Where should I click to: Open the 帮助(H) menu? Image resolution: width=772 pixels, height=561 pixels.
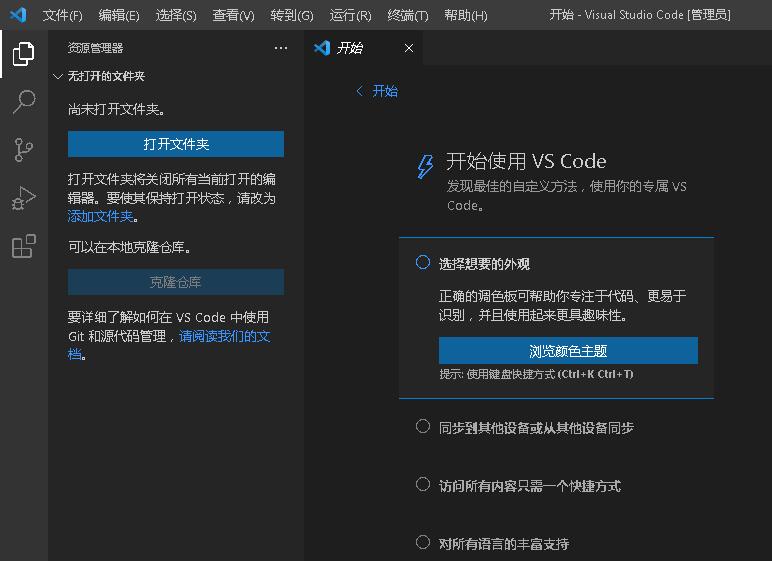click(465, 15)
